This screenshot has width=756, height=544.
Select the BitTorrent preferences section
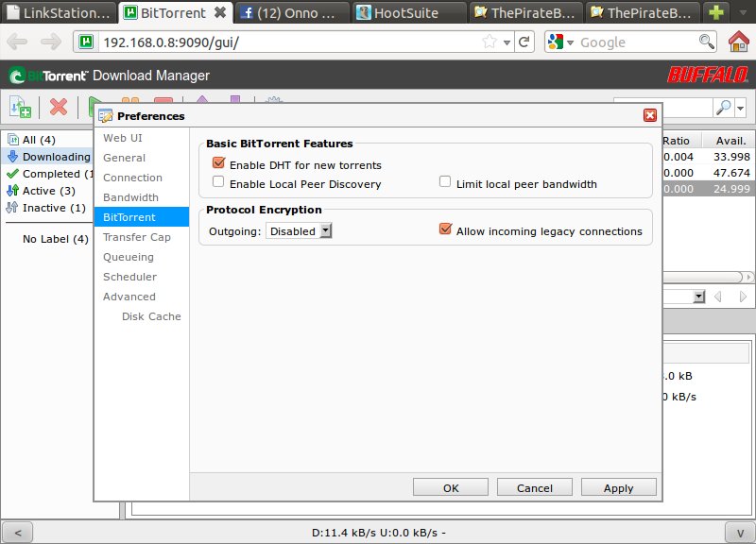[141, 217]
